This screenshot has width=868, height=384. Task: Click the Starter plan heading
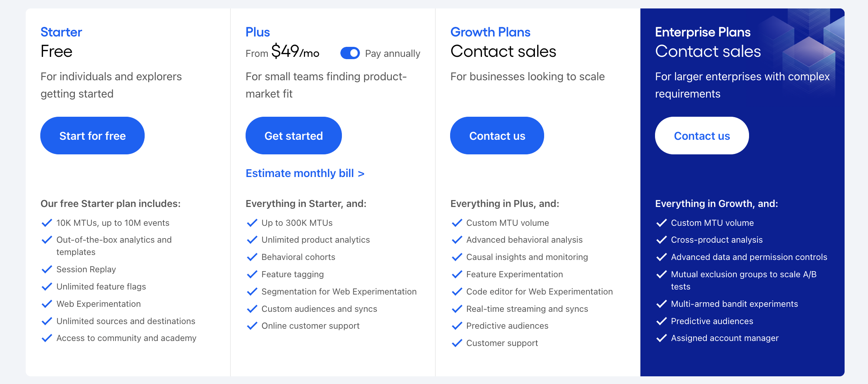61,32
